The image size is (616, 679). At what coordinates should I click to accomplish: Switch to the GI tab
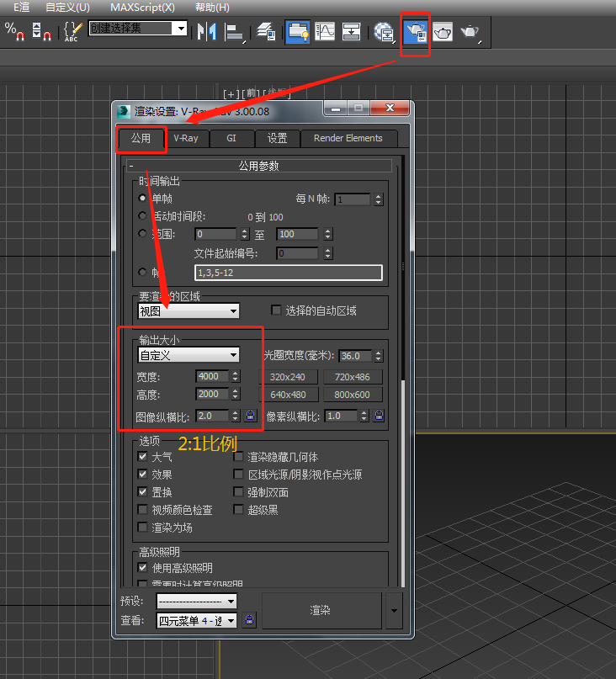[231, 139]
